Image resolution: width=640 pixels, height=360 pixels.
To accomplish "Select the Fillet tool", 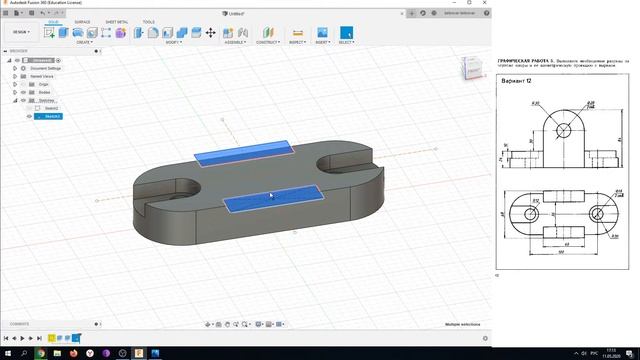I will pos(153,33).
